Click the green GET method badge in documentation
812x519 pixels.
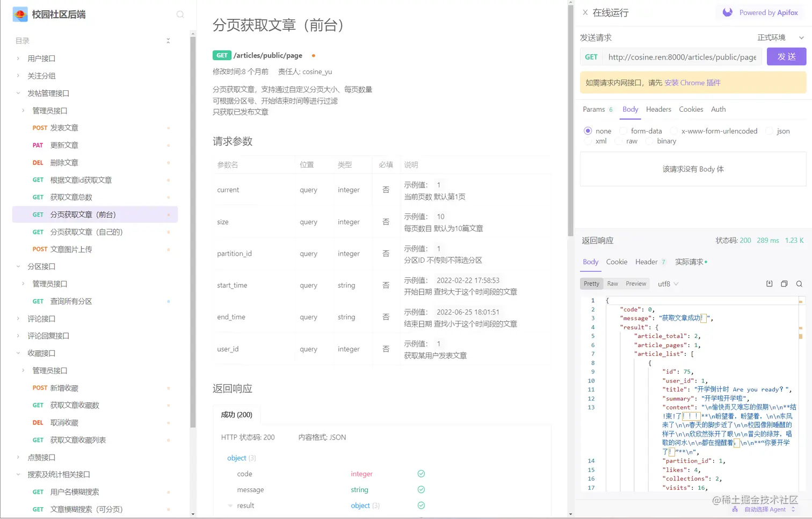pos(222,55)
